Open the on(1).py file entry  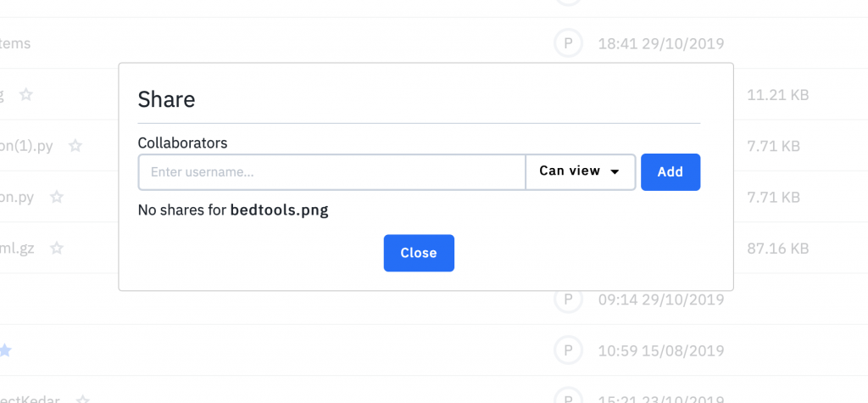pyautogui.click(x=26, y=146)
